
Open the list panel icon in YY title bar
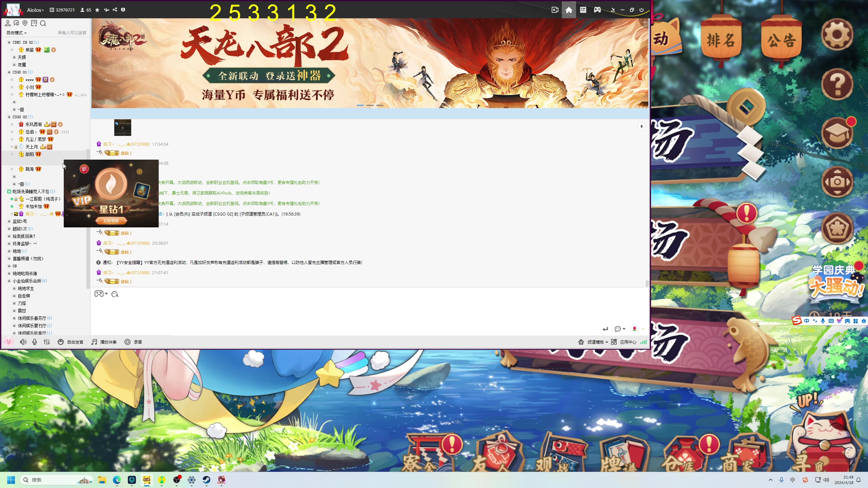583,10
